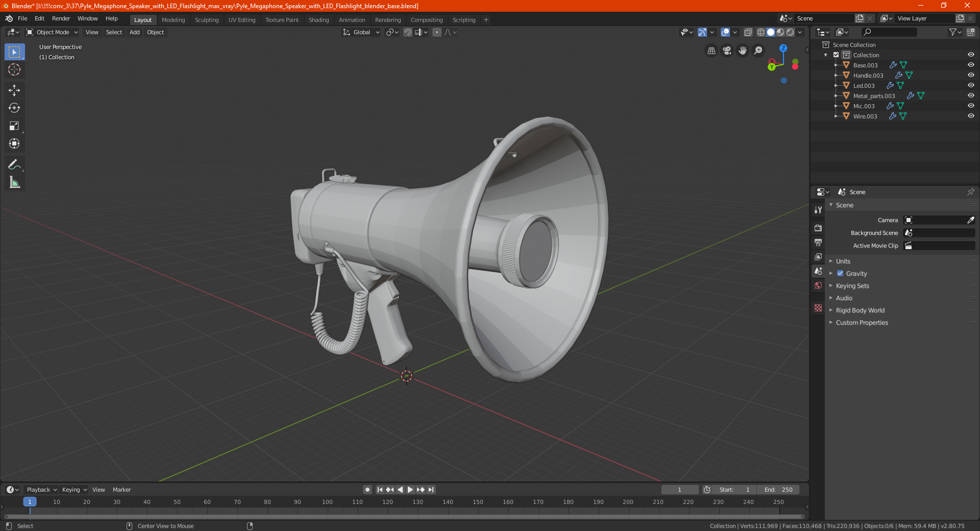Switch to the Modeling workspace tab
The image size is (980, 531).
[173, 20]
